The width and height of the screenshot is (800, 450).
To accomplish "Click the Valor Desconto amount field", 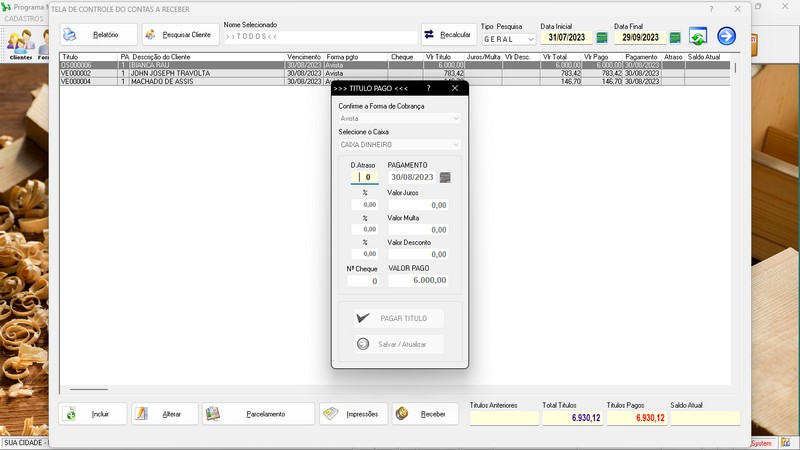I will pyautogui.click(x=418, y=254).
